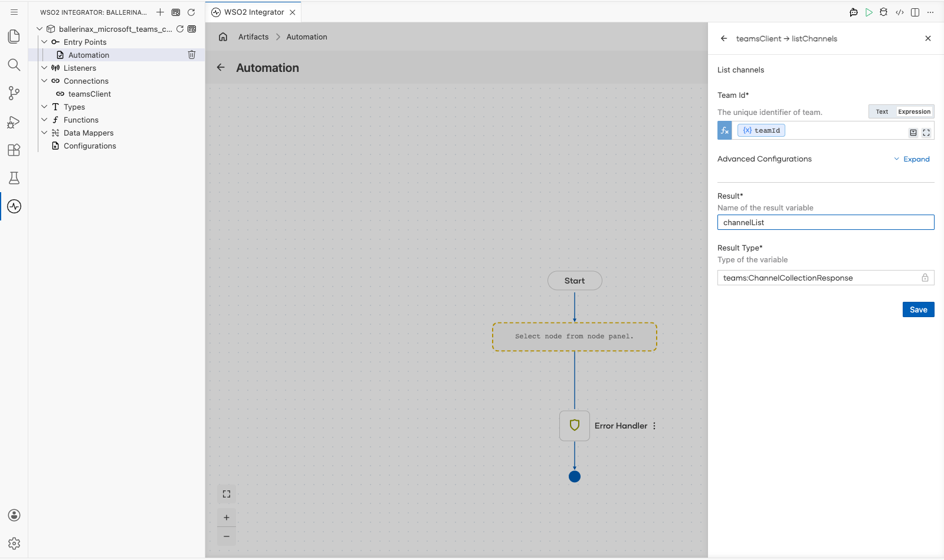Click the Show Source code icon
The width and height of the screenshot is (944, 560).
point(900,12)
